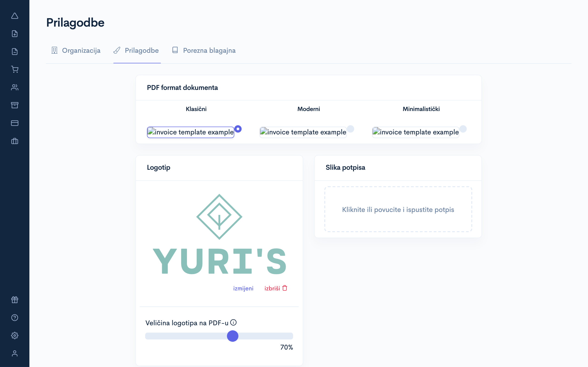
Task: Click the izmijeni logo link
Action: (243, 288)
